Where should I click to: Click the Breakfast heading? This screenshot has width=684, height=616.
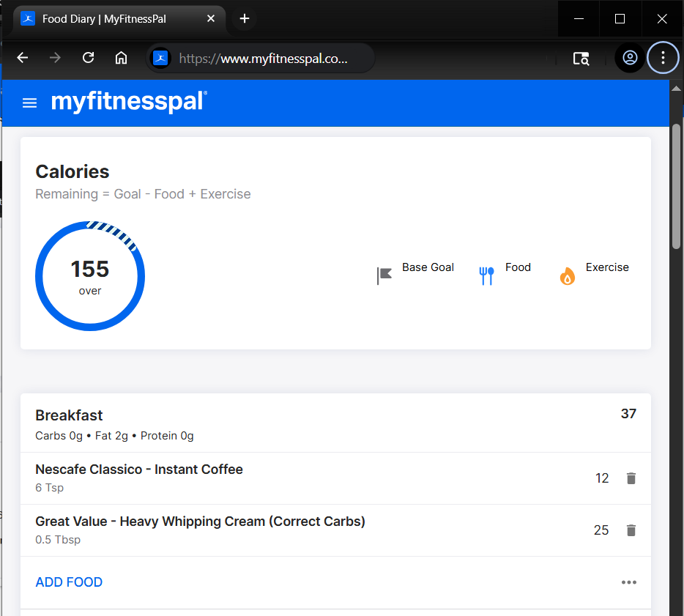[69, 415]
